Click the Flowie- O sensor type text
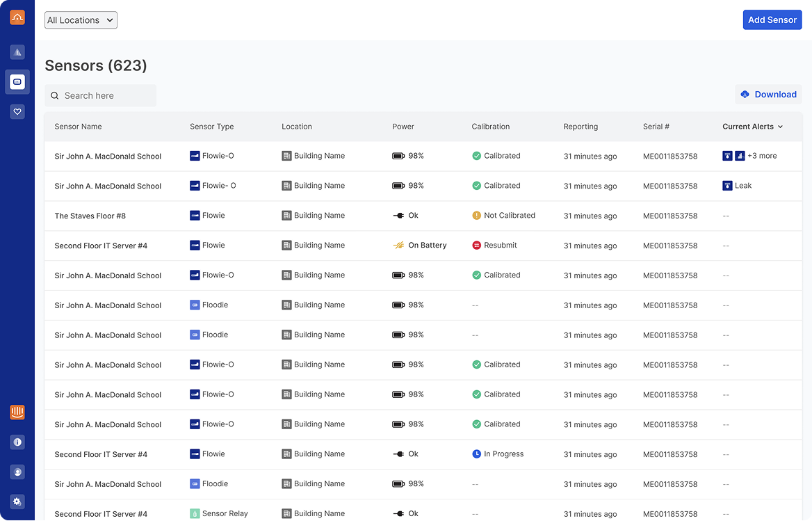 click(x=219, y=186)
